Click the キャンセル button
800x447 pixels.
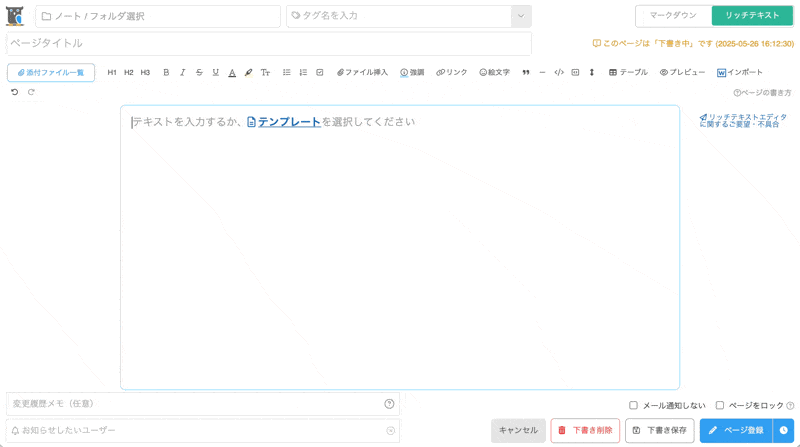click(x=518, y=431)
